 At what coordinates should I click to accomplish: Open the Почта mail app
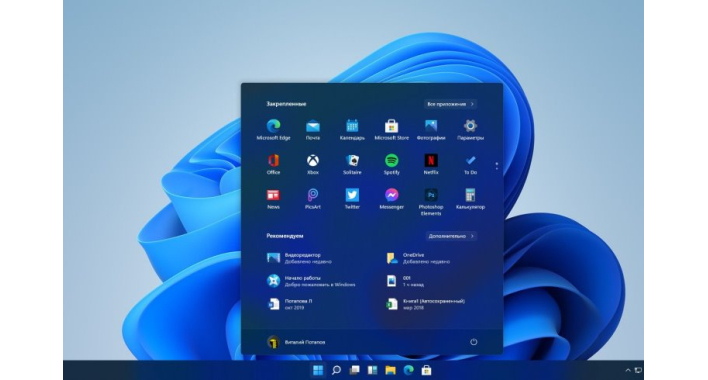pyautogui.click(x=312, y=130)
